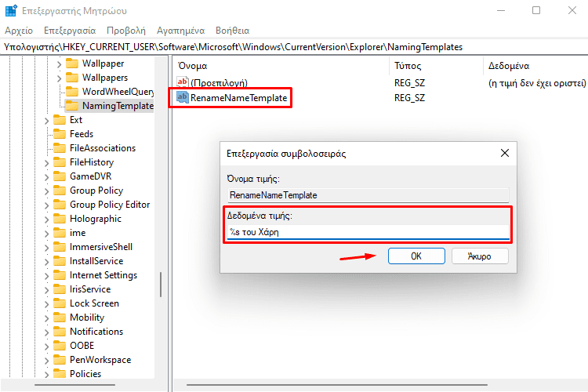Screen dimensions: 588x392
Task: Click the (Προεπιλογή) string value icon
Action: tap(182, 82)
